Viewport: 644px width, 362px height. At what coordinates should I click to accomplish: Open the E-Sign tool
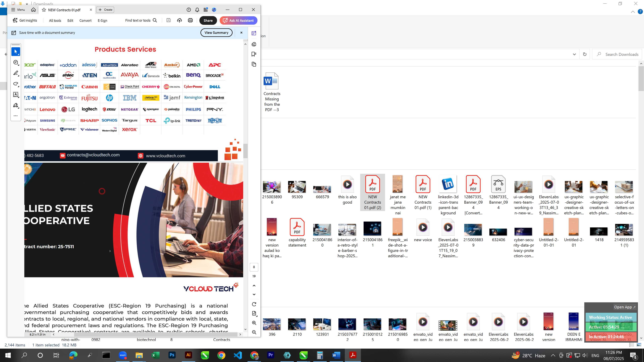(x=102, y=20)
